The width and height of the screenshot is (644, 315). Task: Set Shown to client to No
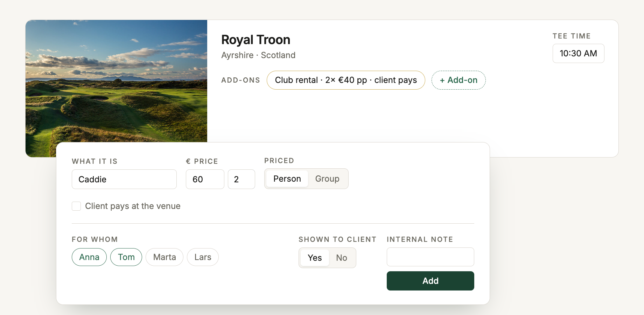[x=342, y=258]
